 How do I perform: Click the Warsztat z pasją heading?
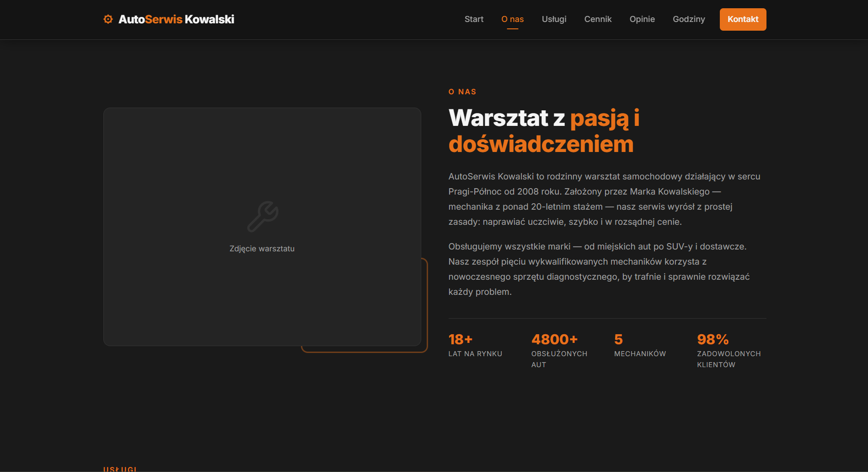coord(544,131)
